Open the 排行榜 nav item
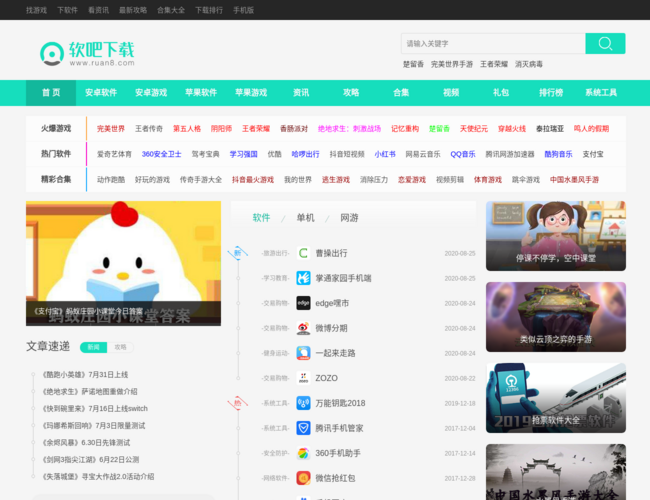Image resolution: width=650 pixels, height=500 pixels. [x=551, y=92]
